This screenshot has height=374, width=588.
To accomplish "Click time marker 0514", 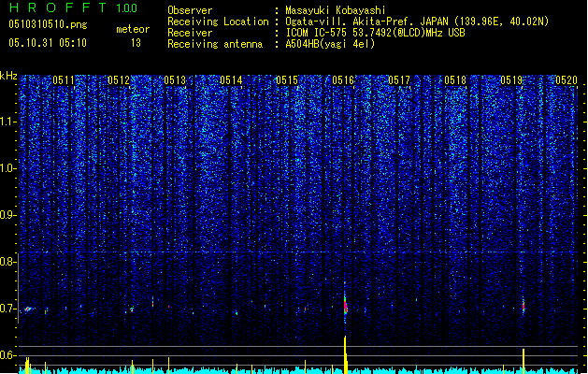I will tap(231, 80).
